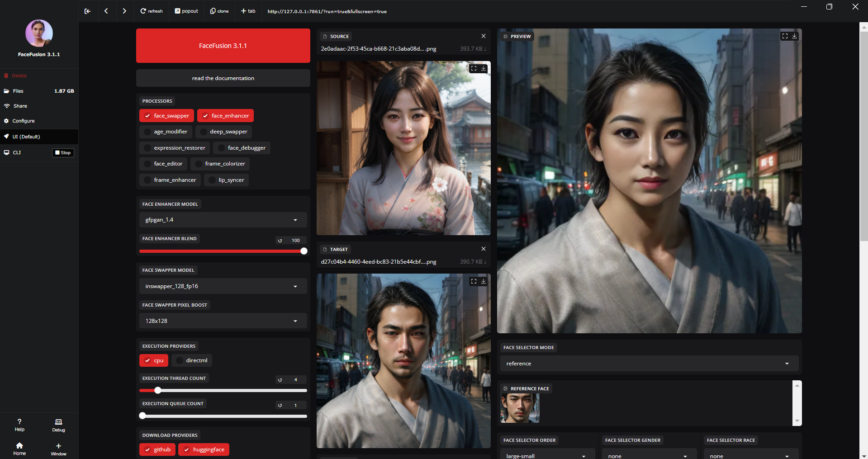Open the face enhancer model dropdown
This screenshot has height=459, width=868.
(x=223, y=220)
